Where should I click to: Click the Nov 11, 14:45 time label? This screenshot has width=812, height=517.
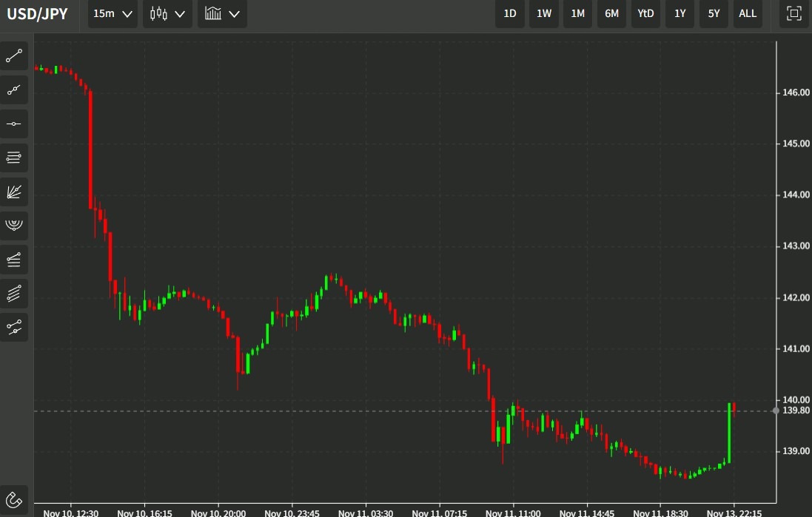click(587, 513)
